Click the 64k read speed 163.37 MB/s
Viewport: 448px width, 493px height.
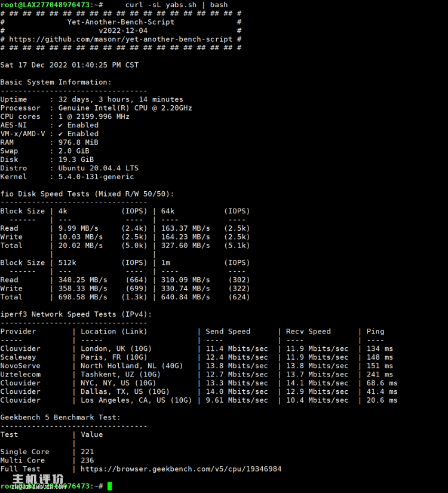point(186,228)
